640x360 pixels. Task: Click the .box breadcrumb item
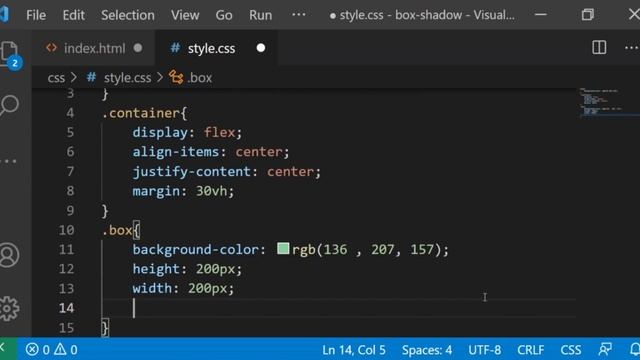point(200,78)
